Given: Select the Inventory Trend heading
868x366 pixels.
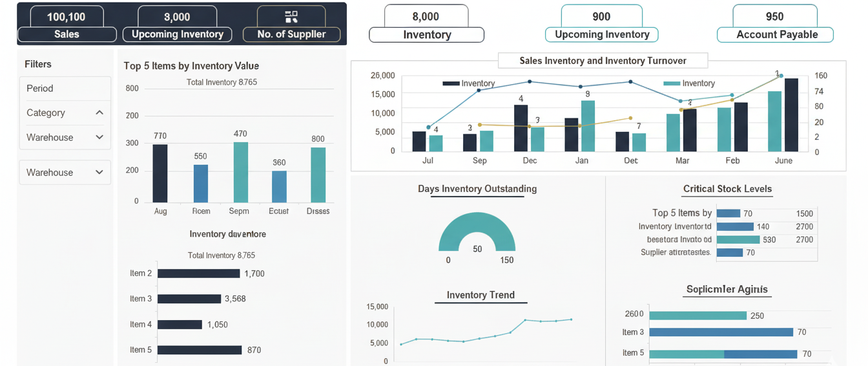Looking at the screenshot, I should pos(480,295).
